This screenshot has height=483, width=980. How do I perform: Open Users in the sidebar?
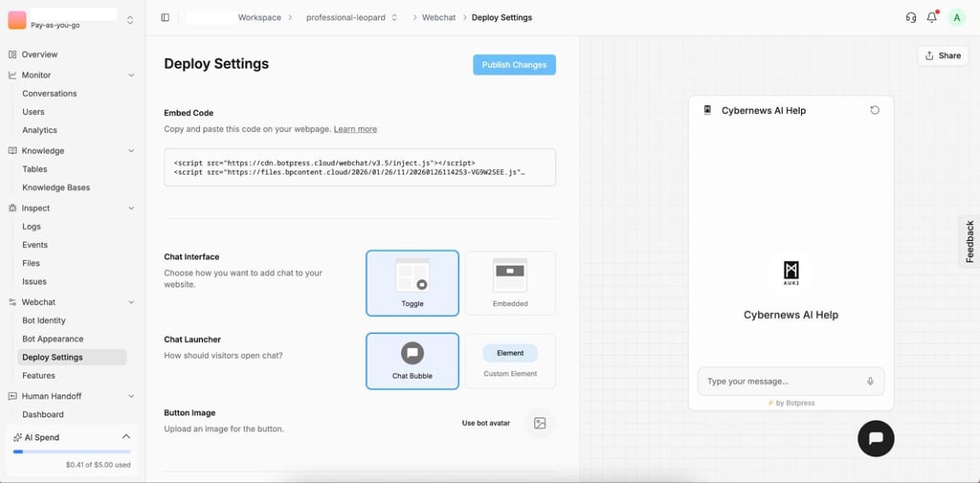[33, 112]
